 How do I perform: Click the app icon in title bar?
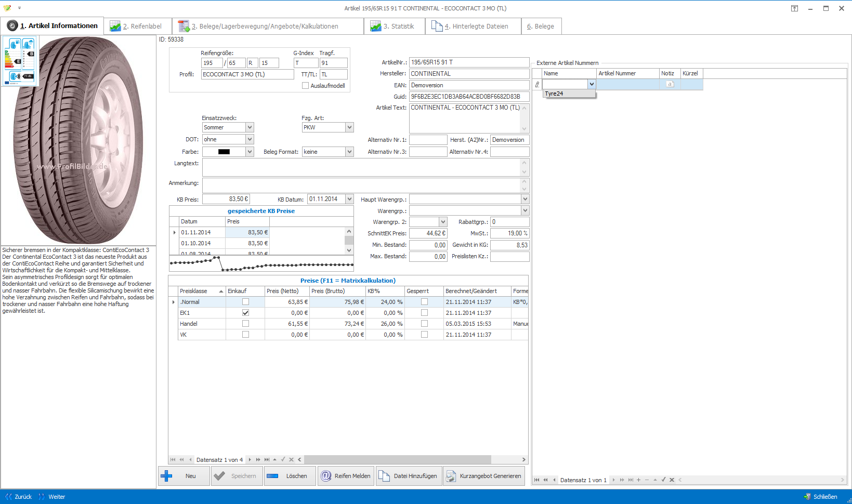click(7, 8)
